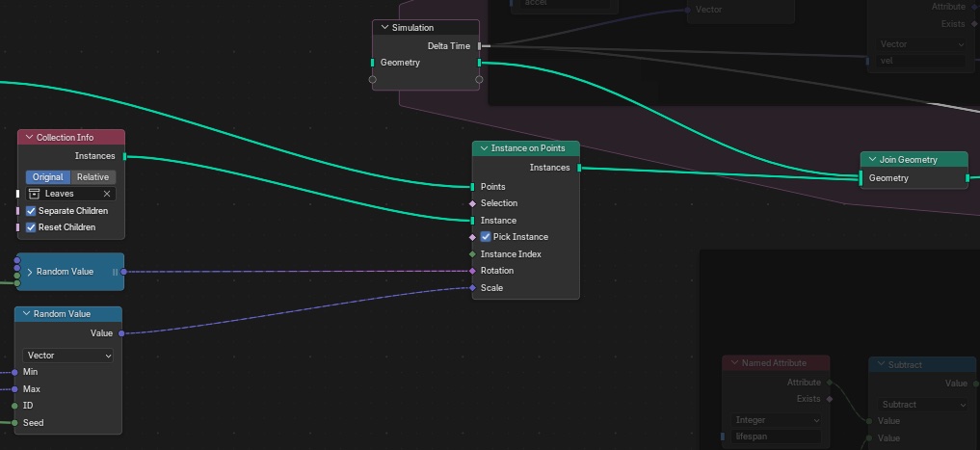The image size is (980, 450).
Task: Collapse the Instance on Points node
Action: (x=484, y=148)
